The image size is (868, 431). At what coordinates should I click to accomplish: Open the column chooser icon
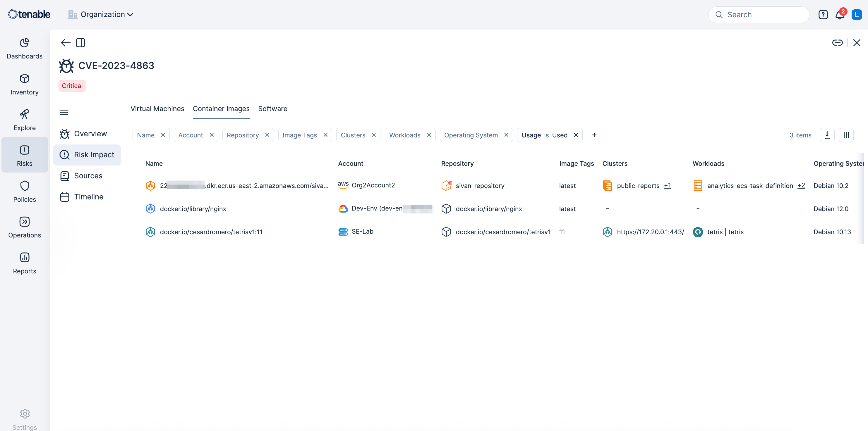(846, 135)
